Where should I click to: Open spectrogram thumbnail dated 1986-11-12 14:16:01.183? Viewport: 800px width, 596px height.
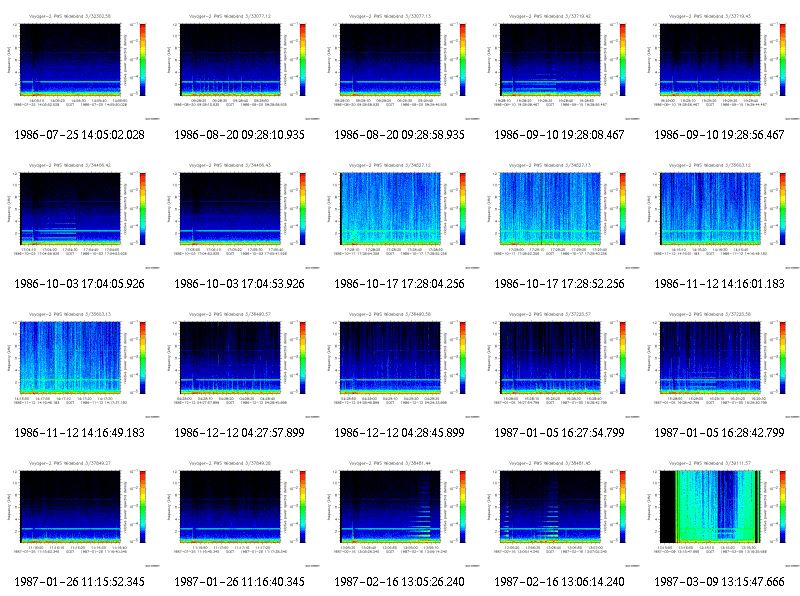click(x=720, y=215)
